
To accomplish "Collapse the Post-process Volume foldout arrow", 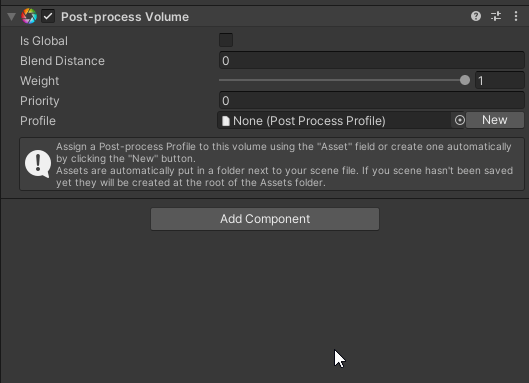I will coord(11,17).
